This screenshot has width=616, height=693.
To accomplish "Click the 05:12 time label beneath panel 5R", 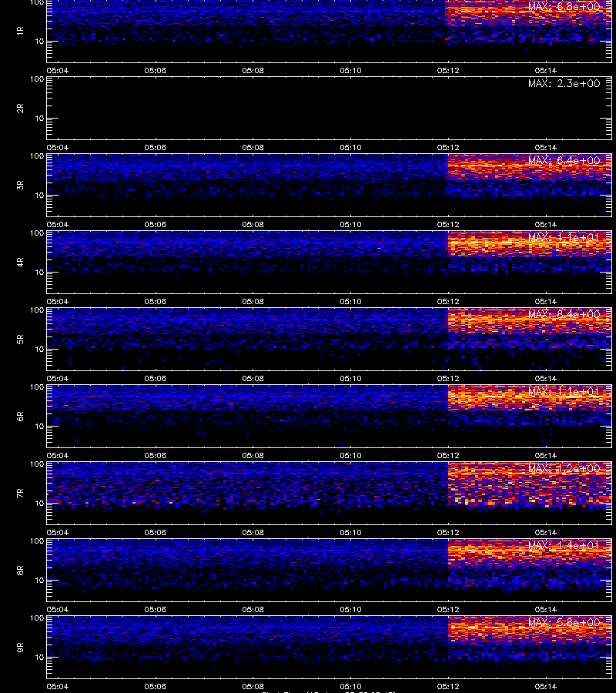I will [448, 378].
